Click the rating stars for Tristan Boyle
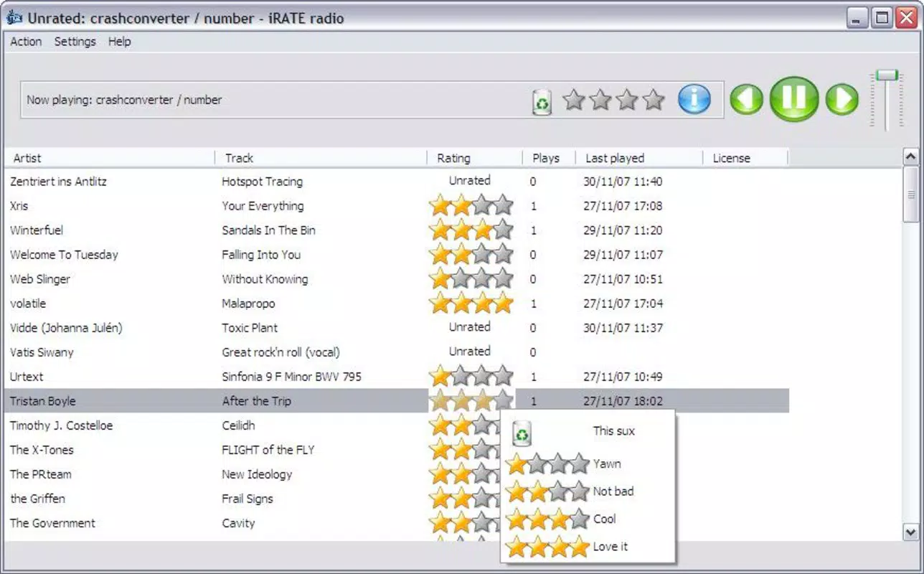924x574 pixels. (x=471, y=401)
